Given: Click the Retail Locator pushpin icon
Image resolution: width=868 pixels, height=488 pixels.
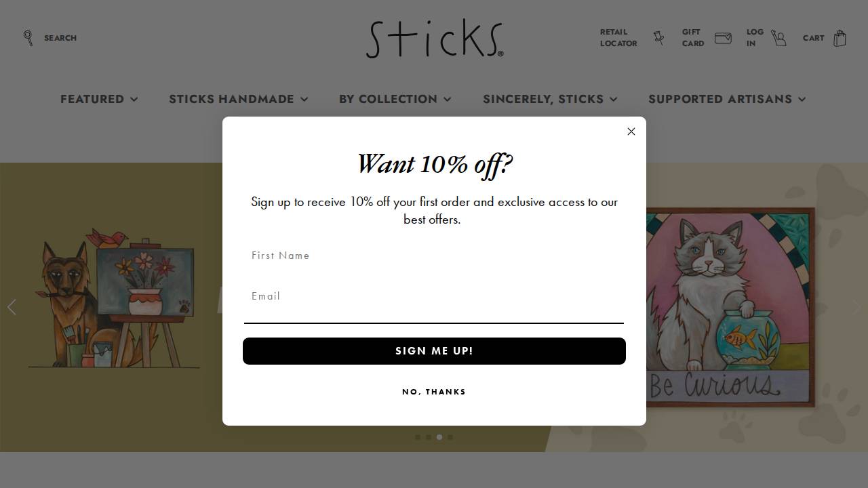Looking at the screenshot, I should (658, 38).
